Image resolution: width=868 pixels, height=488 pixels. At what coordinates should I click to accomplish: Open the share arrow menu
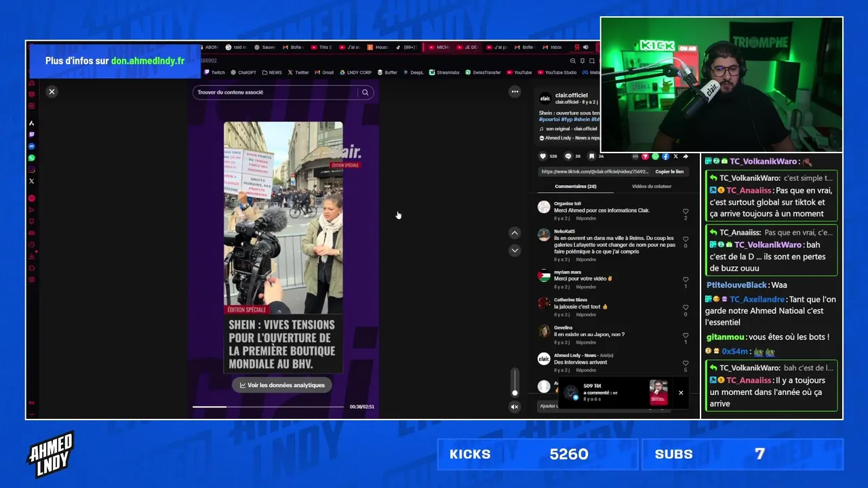686,157
